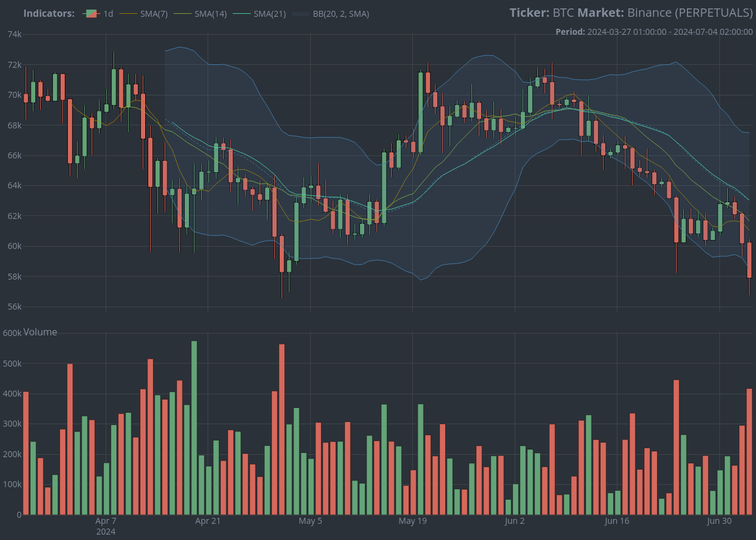
Task: Click the 'Volume' panel label
Action: pos(40,332)
